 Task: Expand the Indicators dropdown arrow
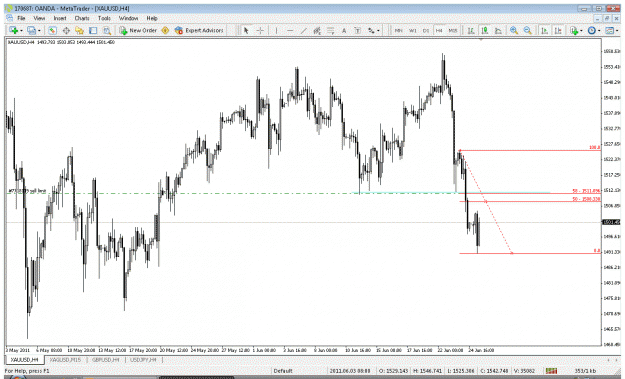click(581, 31)
